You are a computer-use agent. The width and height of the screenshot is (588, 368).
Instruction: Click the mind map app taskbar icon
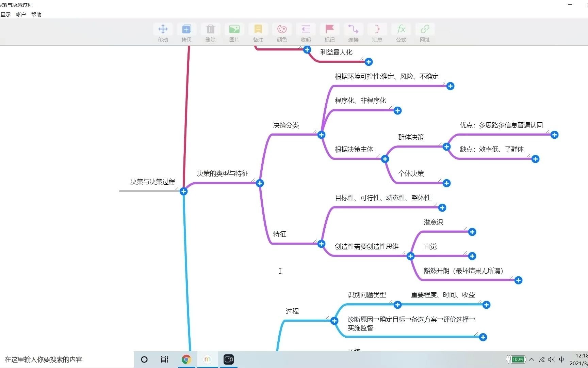click(x=207, y=359)
